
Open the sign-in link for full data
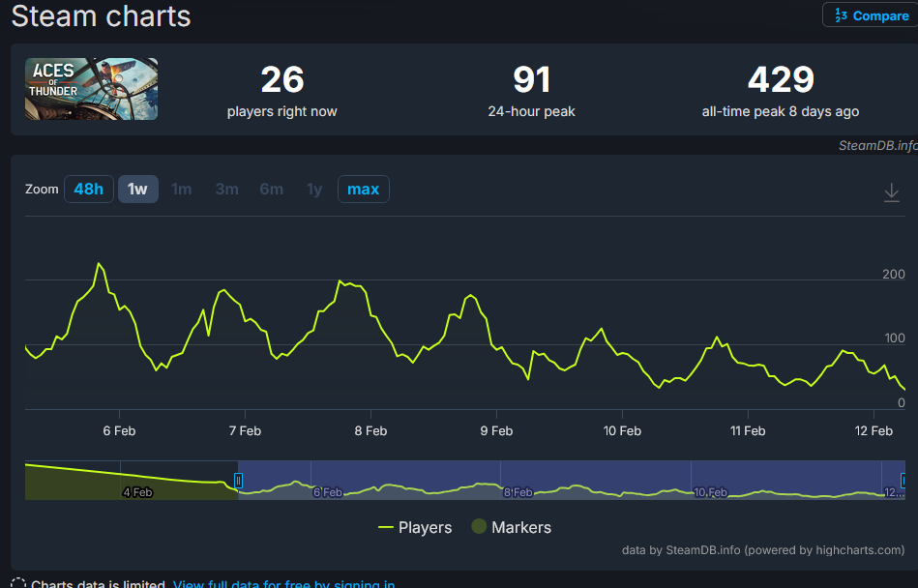coord(283,584)
